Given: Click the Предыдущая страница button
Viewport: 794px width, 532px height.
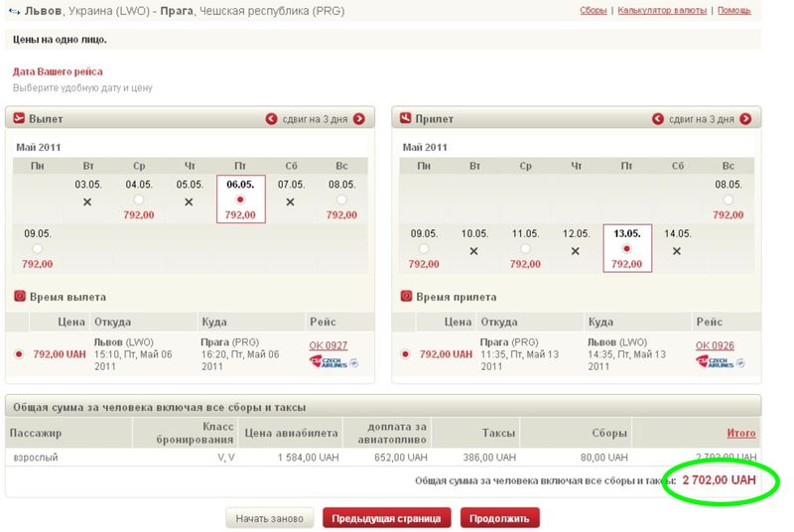Looking at the screenshot, I should pos(387,518).
